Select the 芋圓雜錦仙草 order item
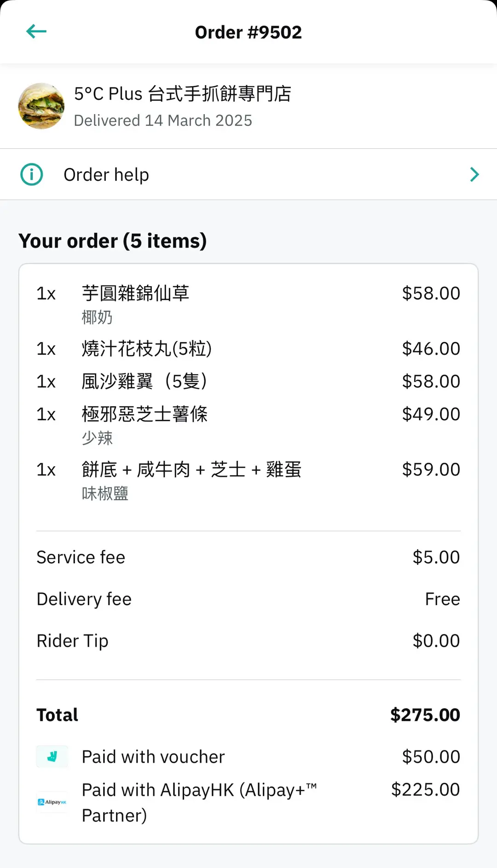The width and height of the screenshot is (497, 868). pyautogui.click(x=135, y=294)
